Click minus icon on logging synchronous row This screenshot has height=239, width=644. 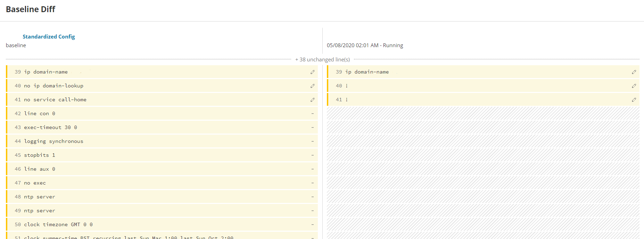(313, 141)
